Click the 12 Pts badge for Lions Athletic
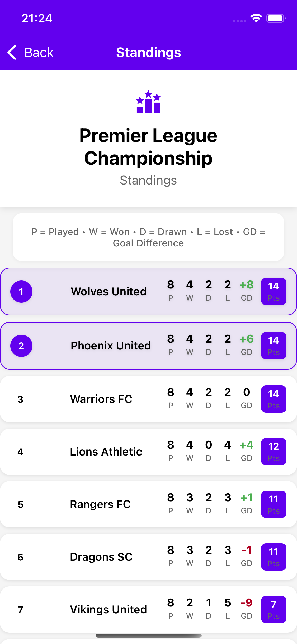 [x=274, y=452]
